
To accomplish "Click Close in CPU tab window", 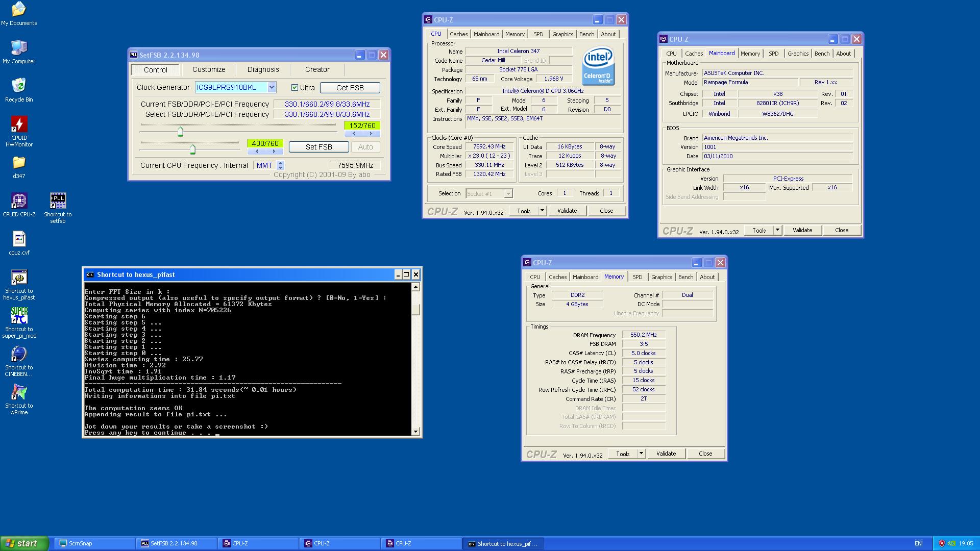I will pos(606,211).
